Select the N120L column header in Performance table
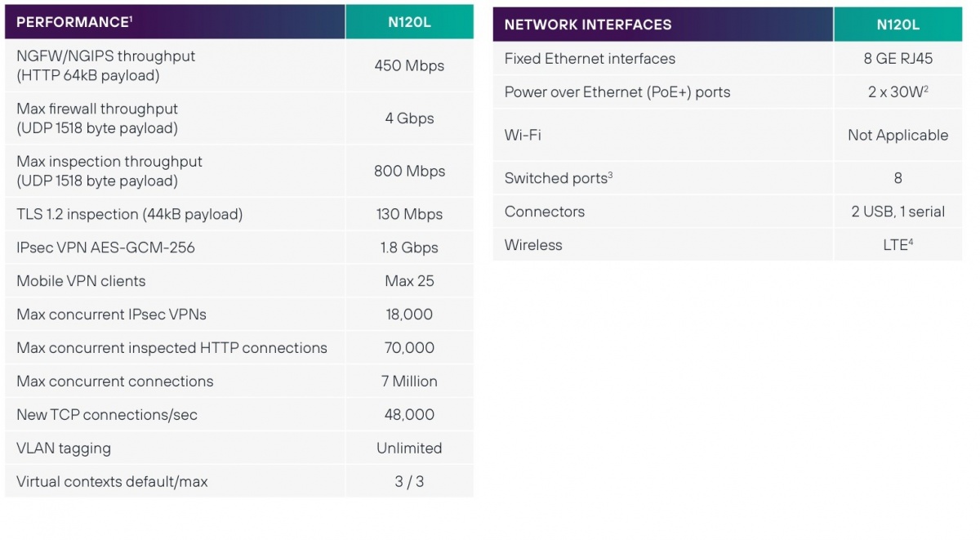 [x=409, y=23]
